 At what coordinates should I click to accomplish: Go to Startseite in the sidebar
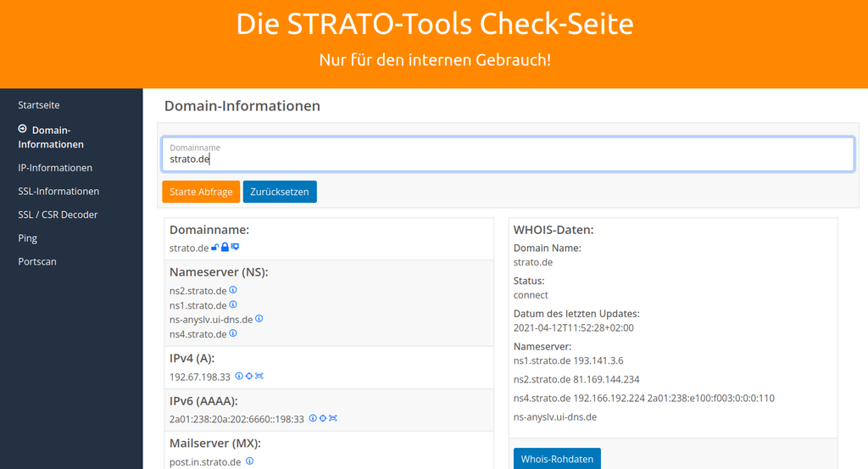tap(39, 105)
